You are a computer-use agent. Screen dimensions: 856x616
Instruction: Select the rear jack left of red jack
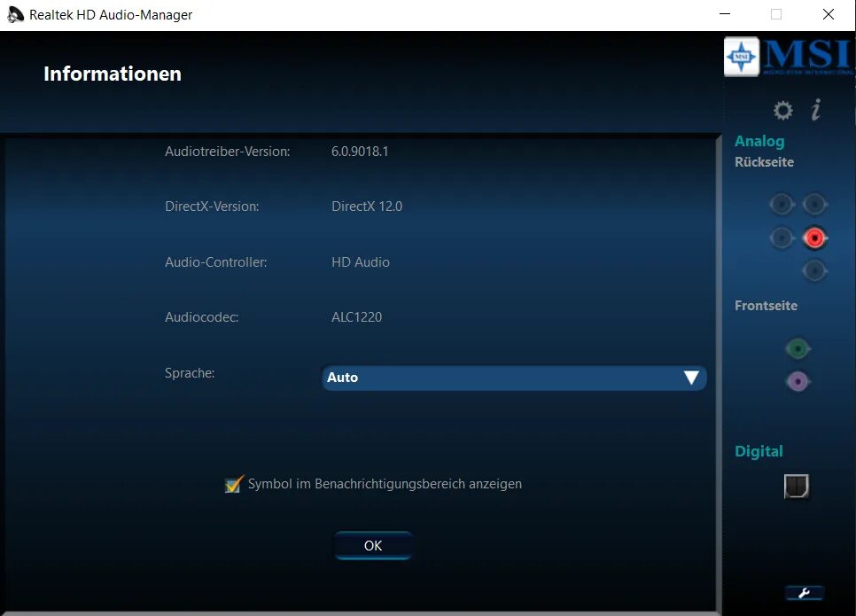(x=782, y=238)
